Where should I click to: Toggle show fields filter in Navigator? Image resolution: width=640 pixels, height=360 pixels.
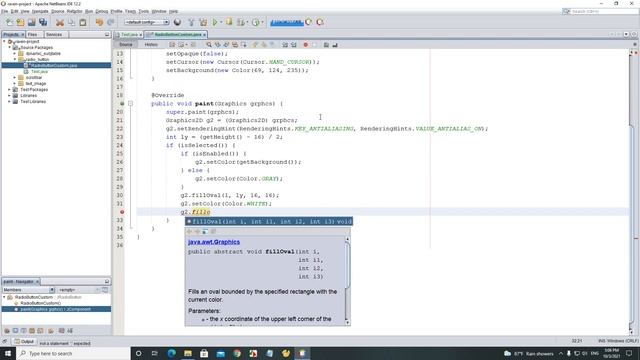tap(15, 331)
